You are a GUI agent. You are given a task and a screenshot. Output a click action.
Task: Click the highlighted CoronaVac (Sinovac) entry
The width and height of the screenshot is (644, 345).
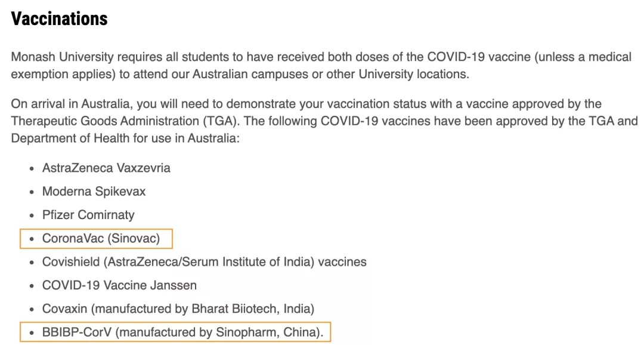click(96, 239)
